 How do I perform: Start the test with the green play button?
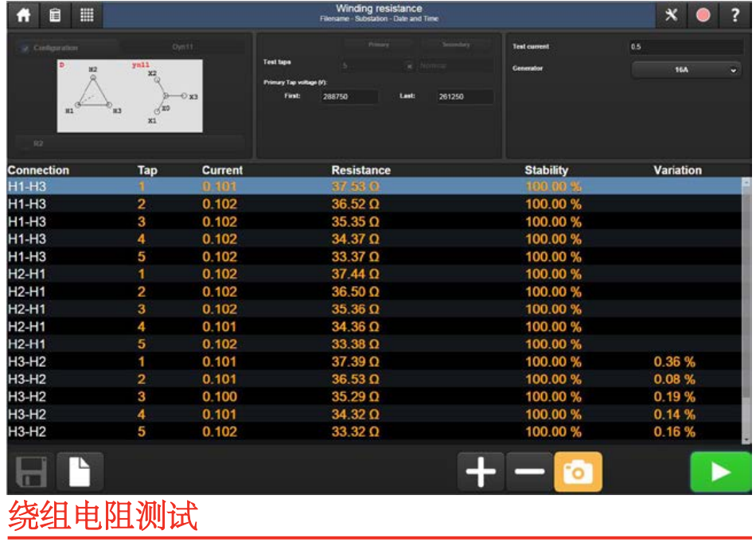click(x=720, y=472)
